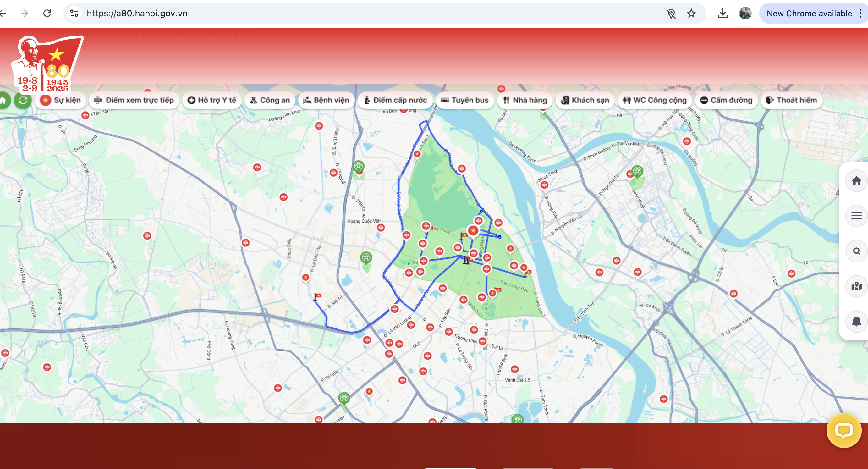868x469 pixels.
Task: Click the search magnifier in right sidebar
Action: pos(856,251)
